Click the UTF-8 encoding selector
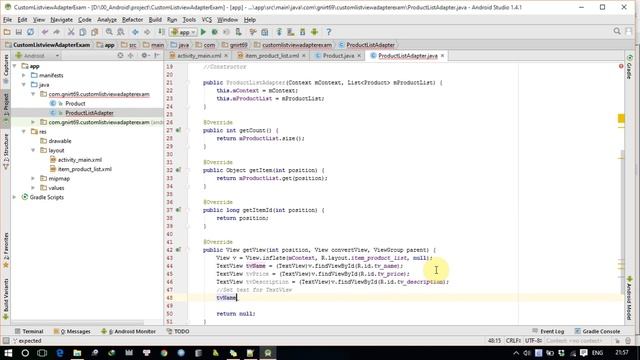Image resolution: width=640 pixels, height=360 pixels. point(534,340)
